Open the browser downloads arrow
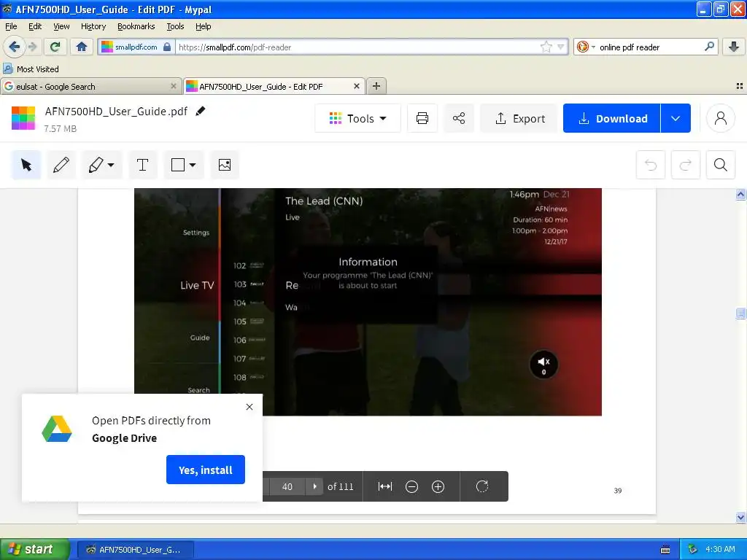 pyautogui.click(x=734, y=47)
